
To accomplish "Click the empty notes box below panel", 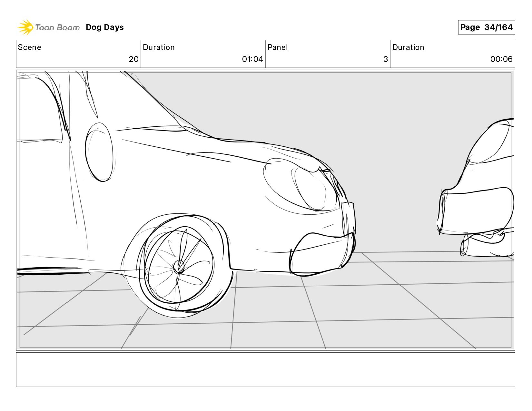I will 266,370.
